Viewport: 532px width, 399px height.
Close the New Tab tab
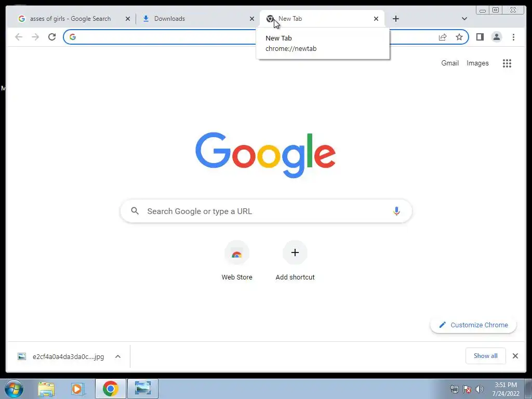[x=376, y=19]
